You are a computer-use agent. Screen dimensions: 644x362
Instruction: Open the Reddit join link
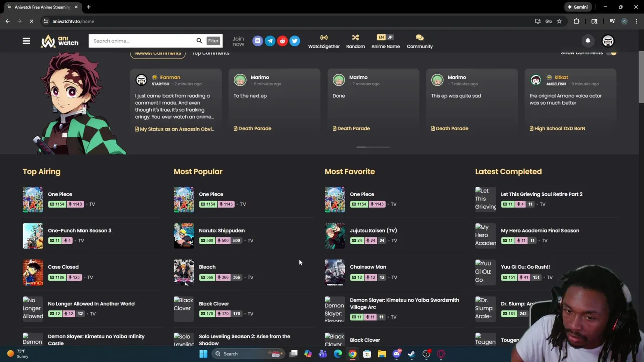tap(282, 41)
